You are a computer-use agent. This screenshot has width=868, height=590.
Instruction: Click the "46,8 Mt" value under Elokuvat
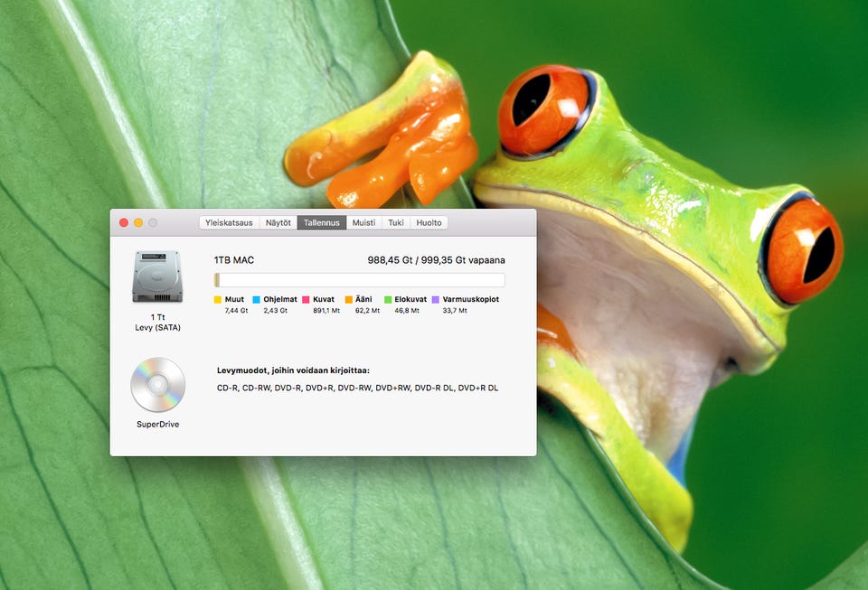click(407, 311)
